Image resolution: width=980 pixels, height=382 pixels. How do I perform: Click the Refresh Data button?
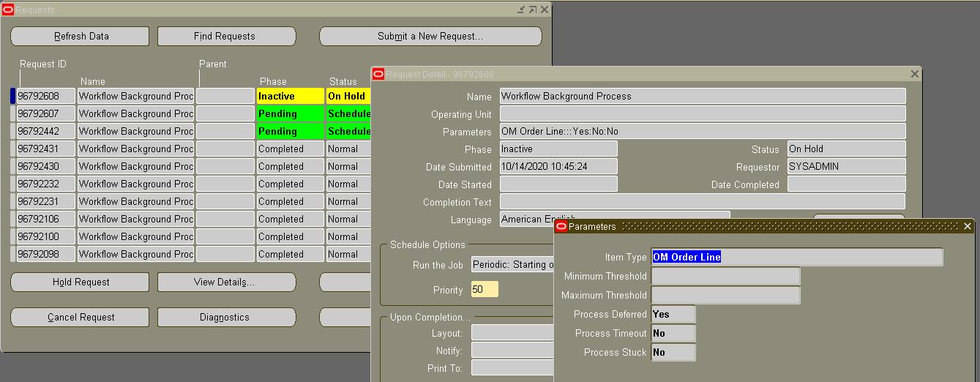coord(80,36)
